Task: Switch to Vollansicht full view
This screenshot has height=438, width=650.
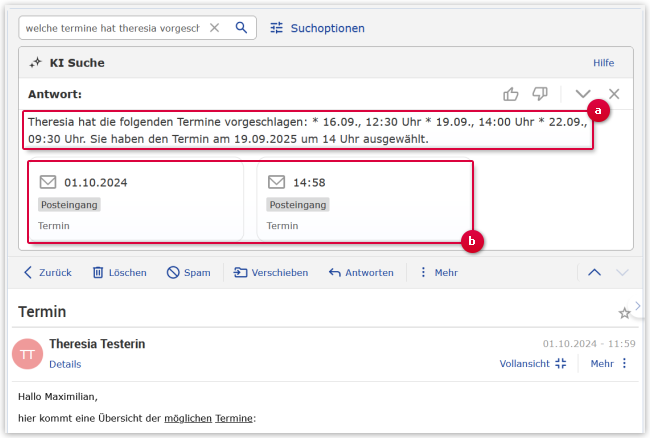Action: 533,363
